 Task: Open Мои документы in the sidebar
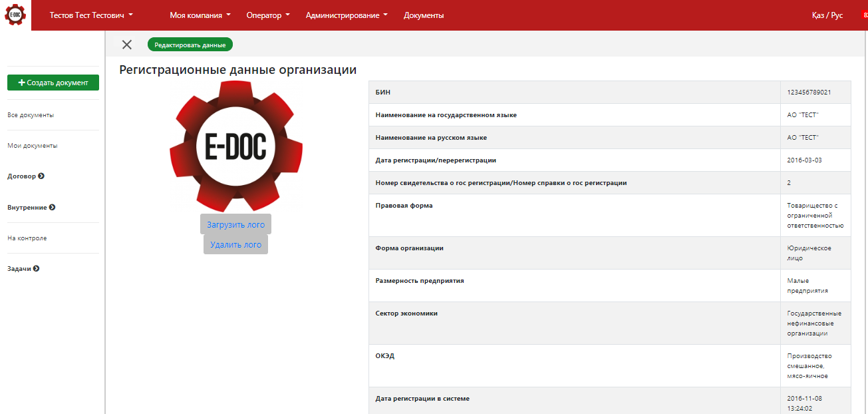[x=33, y=146]
